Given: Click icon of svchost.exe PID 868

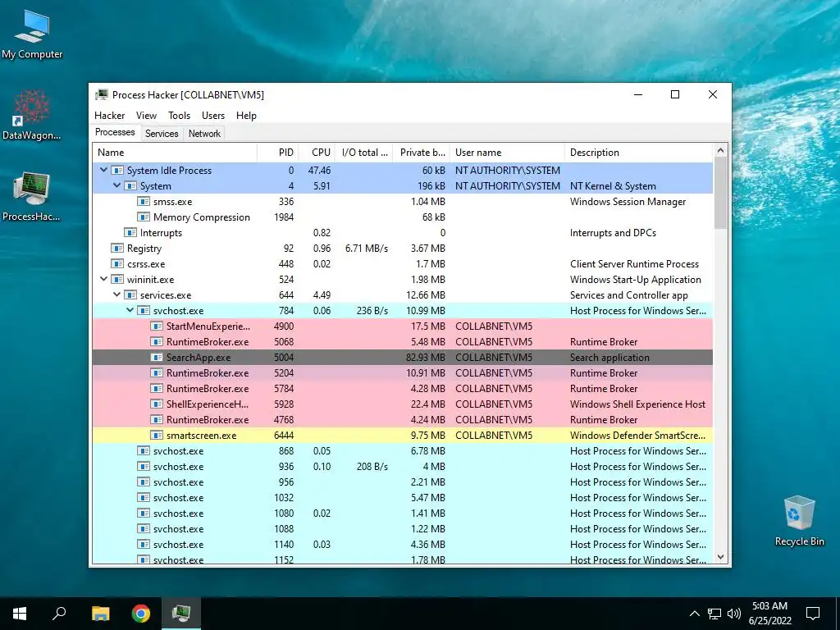Looking at the screenshot, I should pyautogui.click(x=143, y=450).
